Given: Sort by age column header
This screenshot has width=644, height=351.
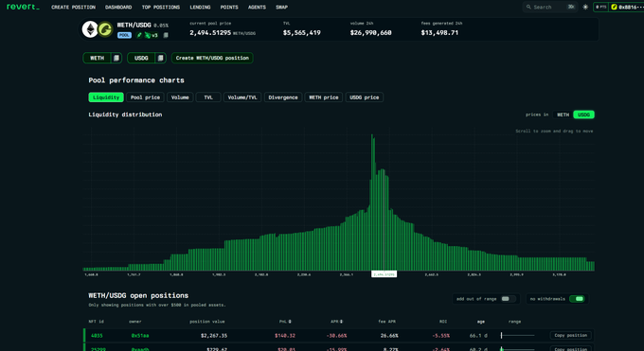Looking at the screenshot, I should pos(480,322).
